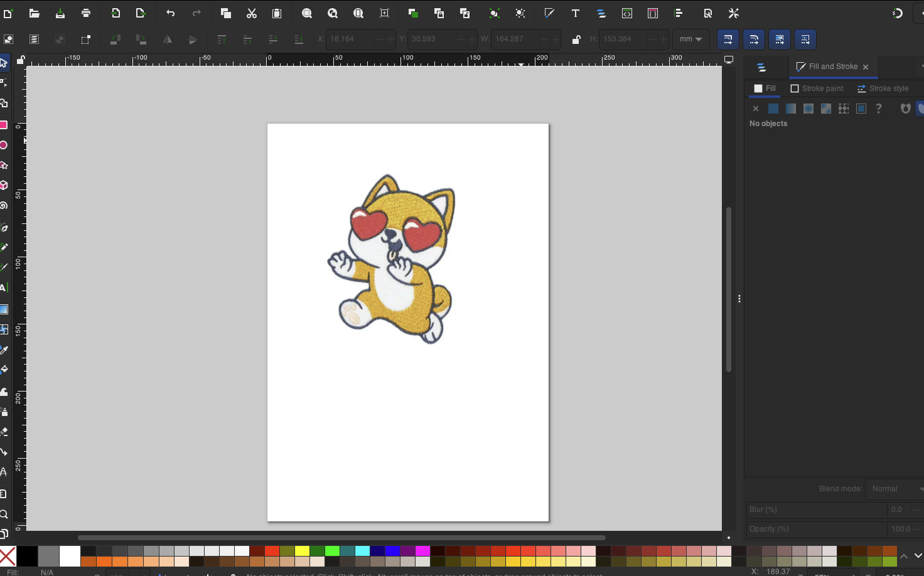The width and height of the screenshot is (924, 576).
Task: Choose pattern fill
Action: [x=844, y=109]
